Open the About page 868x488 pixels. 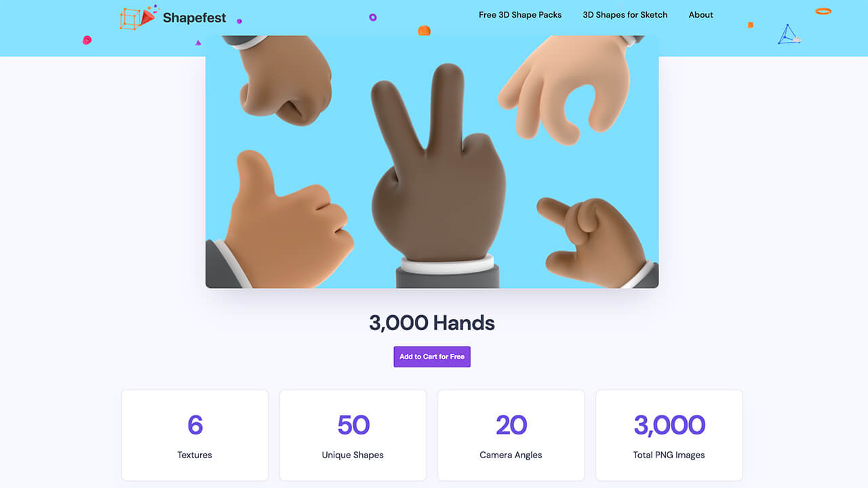tap(701, 15)
